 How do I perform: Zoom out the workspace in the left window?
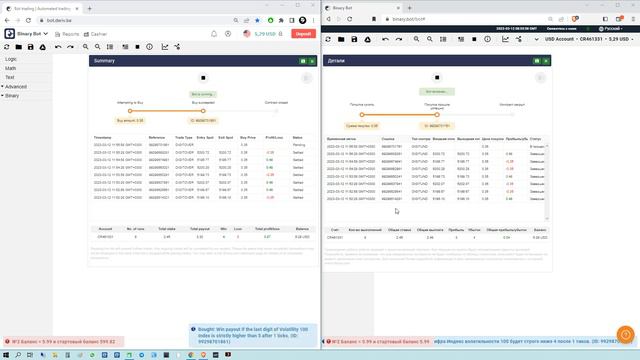(x=98, y=47)
